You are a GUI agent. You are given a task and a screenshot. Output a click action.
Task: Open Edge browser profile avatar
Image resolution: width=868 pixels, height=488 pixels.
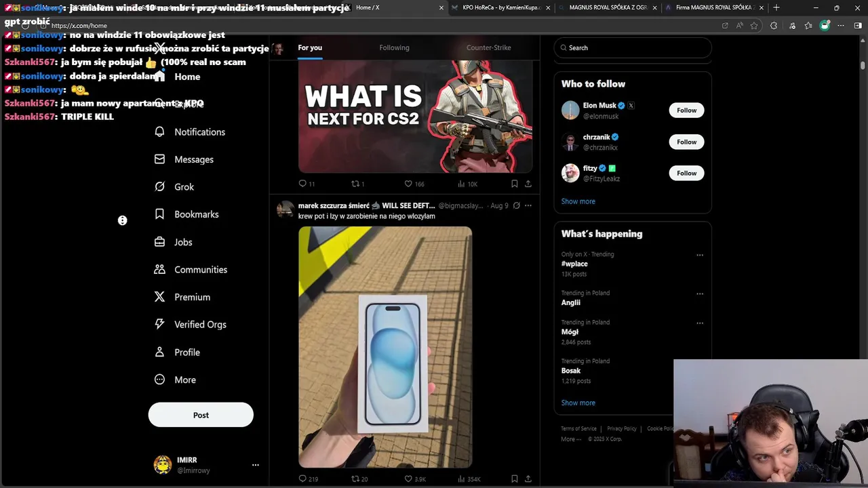825,26
